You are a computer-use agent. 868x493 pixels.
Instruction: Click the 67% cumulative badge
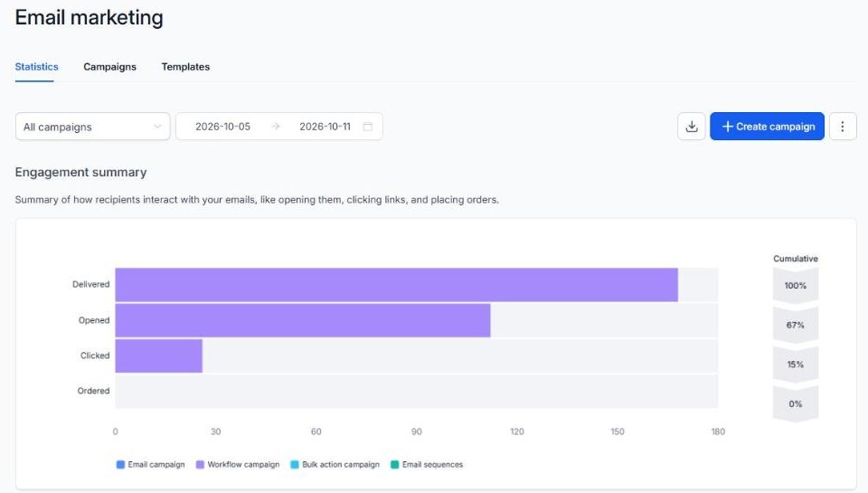coord(796,325)
